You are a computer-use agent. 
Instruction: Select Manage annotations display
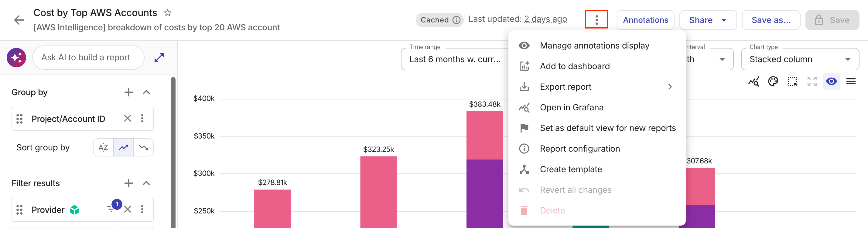pos(597,46)
